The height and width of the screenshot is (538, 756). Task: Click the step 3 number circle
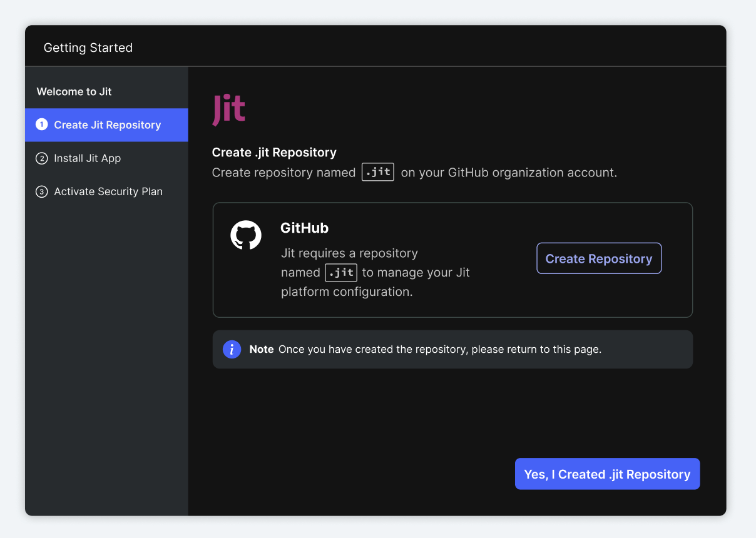pyautogui.click(x=41, y=191)
